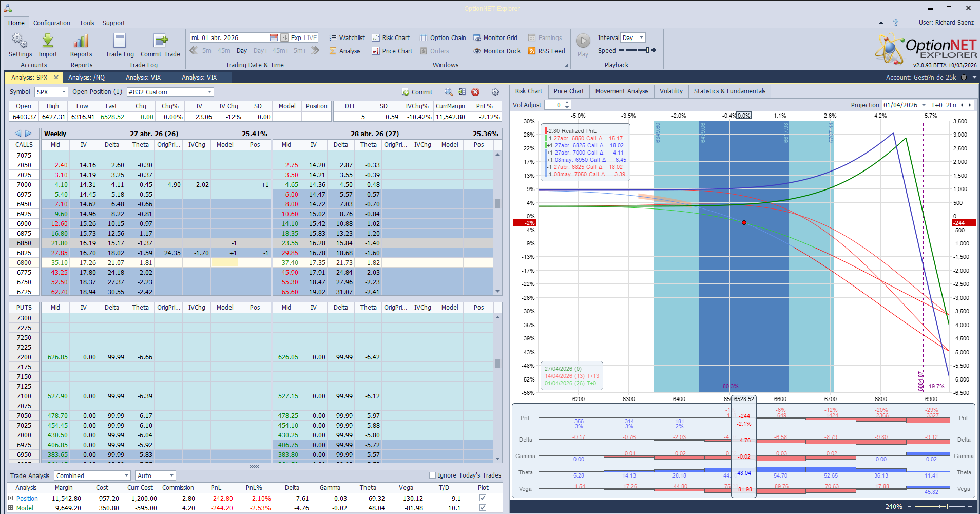
Task: Toggle Plot checkbox for Position row
Action: (x=483, y=498)
